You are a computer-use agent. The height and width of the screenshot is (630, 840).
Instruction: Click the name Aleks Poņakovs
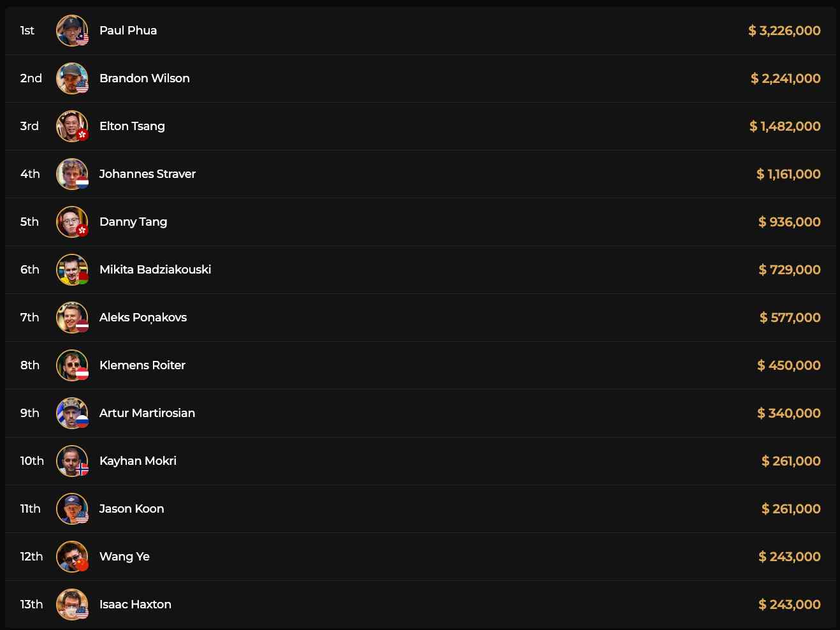click(x=143, y=318)
